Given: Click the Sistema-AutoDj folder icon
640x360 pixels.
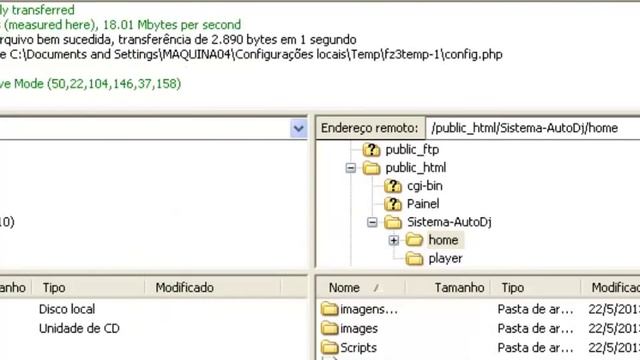Looking at the screenshot, I should click(x=393, y=222).
